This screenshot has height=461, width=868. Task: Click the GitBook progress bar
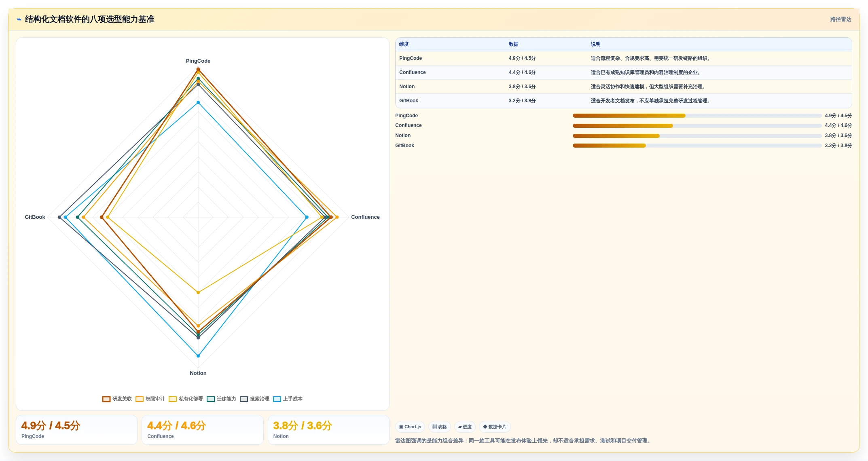(x=697, y=146)
